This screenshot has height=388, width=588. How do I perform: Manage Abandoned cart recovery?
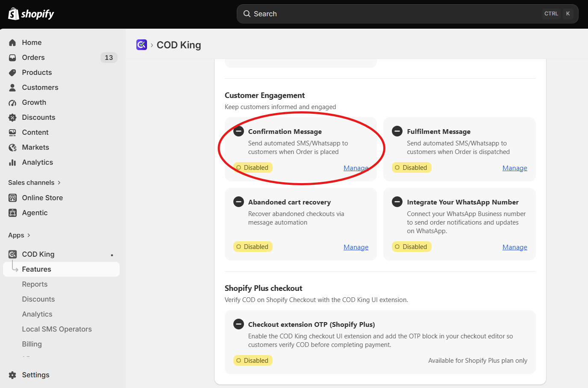pos(356,247)
